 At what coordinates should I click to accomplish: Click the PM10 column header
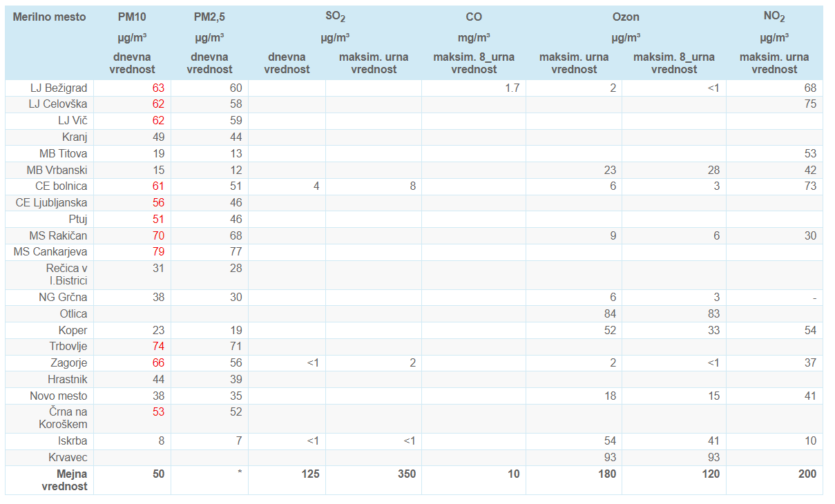click(132, 17)
